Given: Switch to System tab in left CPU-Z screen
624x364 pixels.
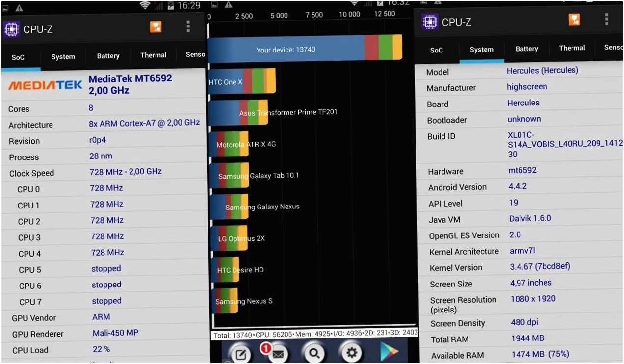Looking at the screenshot, I should [63, 57].
